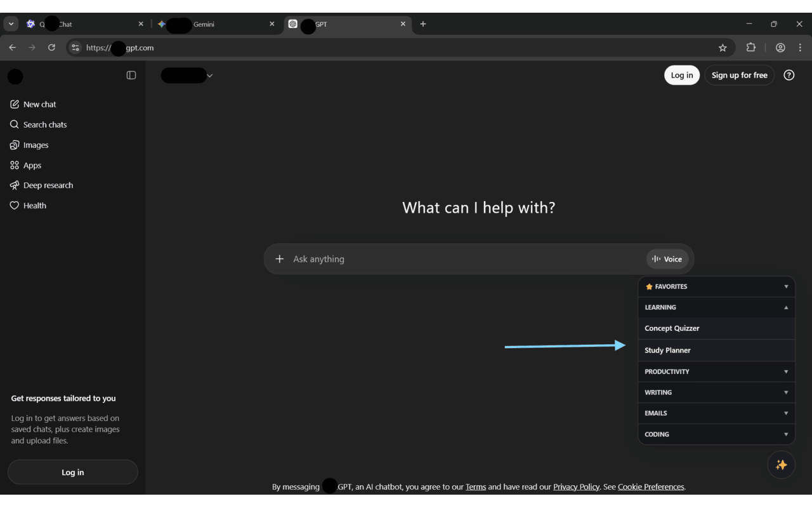Image resolution: width=812 pixels, height=508 pixels.
Task: Start Voice mode
Action: [667, 259]
